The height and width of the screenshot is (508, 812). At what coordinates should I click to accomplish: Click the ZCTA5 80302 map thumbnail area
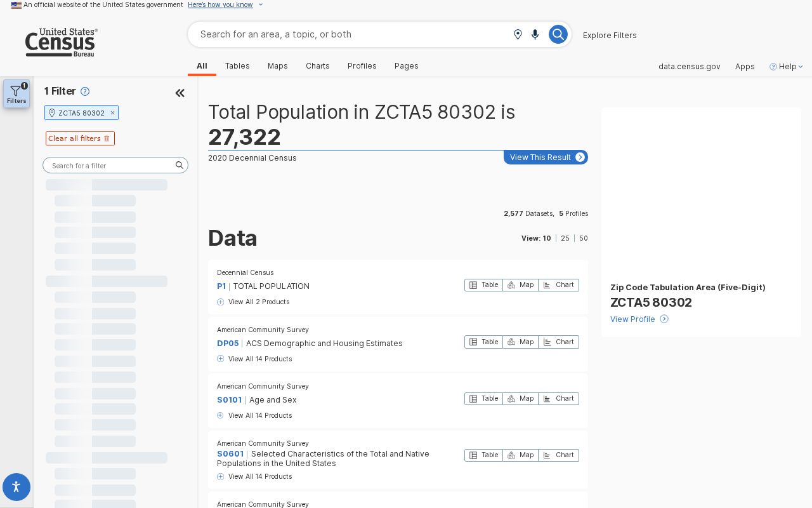(701, 192)
